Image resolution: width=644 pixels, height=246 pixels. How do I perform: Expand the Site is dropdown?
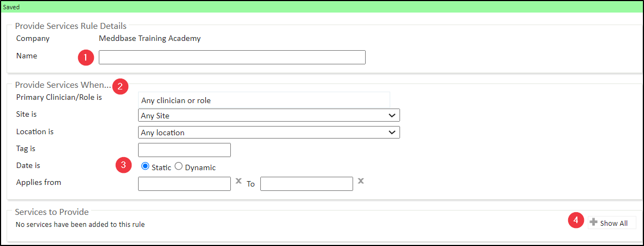[x=269, y=116]
